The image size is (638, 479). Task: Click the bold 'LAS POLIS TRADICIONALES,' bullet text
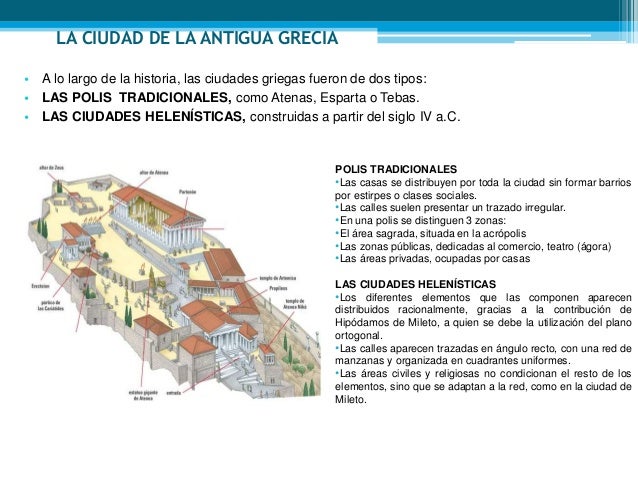[137, 98]
